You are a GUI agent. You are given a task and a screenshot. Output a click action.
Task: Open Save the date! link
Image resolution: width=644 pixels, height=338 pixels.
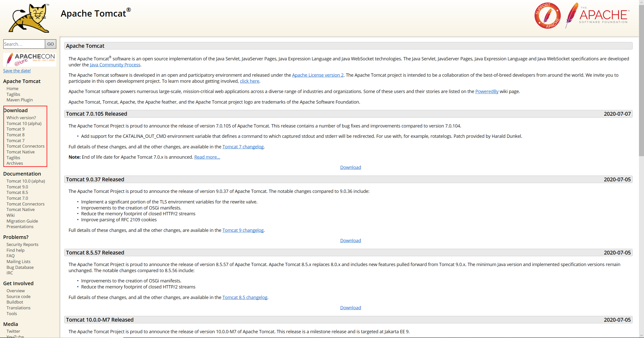(x=17, y=71)
